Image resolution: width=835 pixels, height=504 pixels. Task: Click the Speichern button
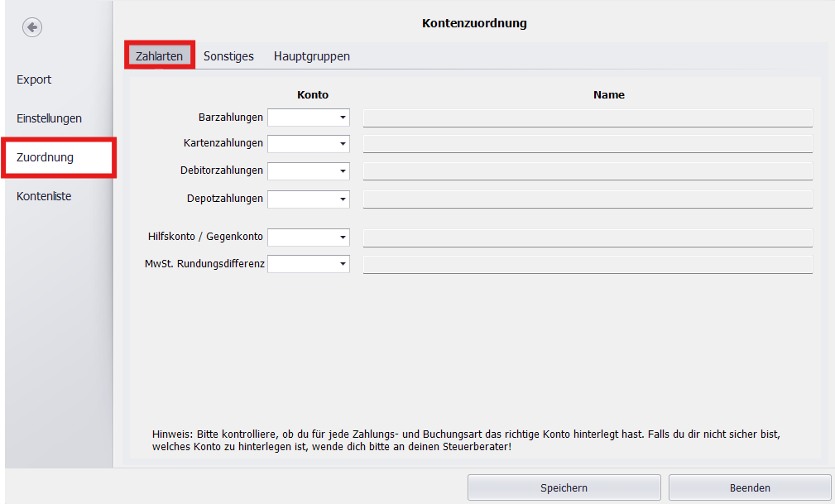(x=564, y=487)
